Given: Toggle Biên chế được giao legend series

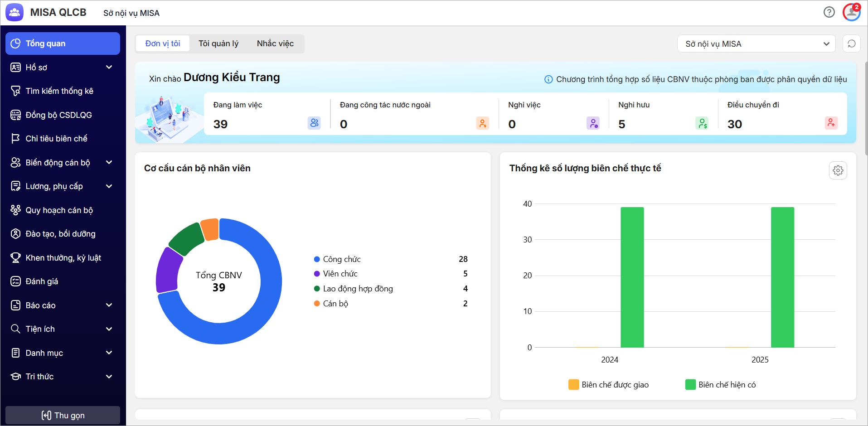Looking at the screenshot, I should (608, 385).
